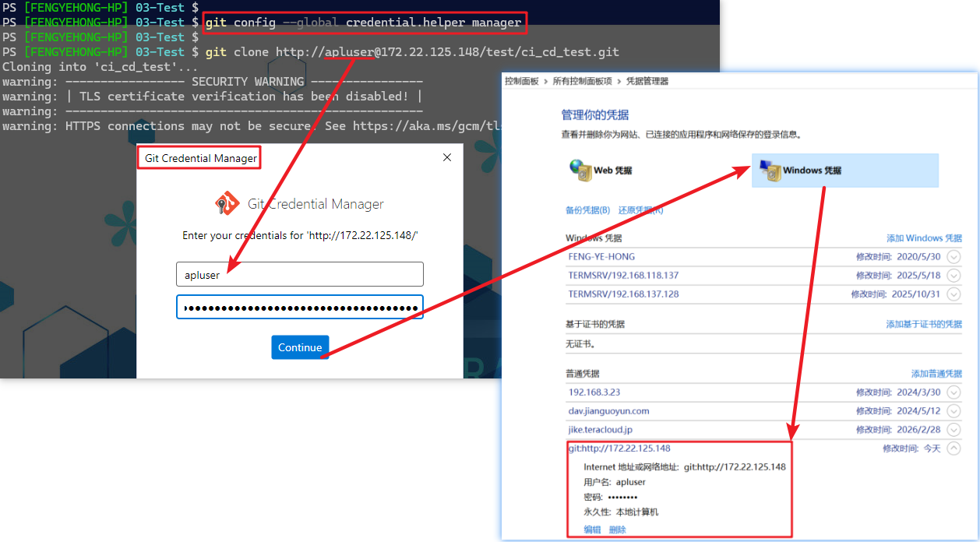Expand the FENG-YE-HONG credential chevron
This screenshot has width=980, height=542.
(x=954, y=257)
